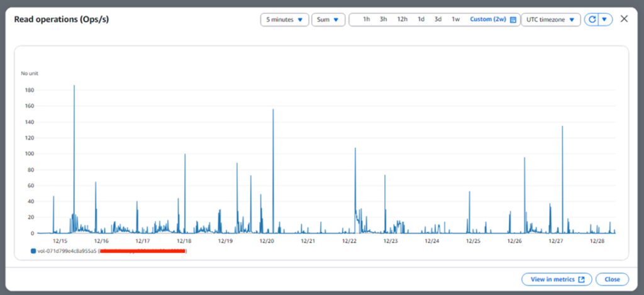The height and width of the screenshot is (295, 644).
Task: Click the Close button at bottom right
Action: click(x=611, y=279)
